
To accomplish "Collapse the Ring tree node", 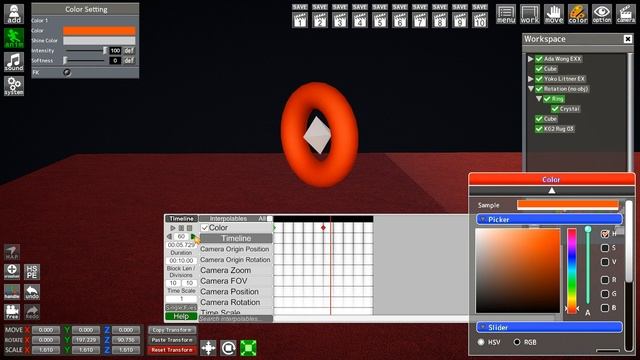I will tap(539, 99).
